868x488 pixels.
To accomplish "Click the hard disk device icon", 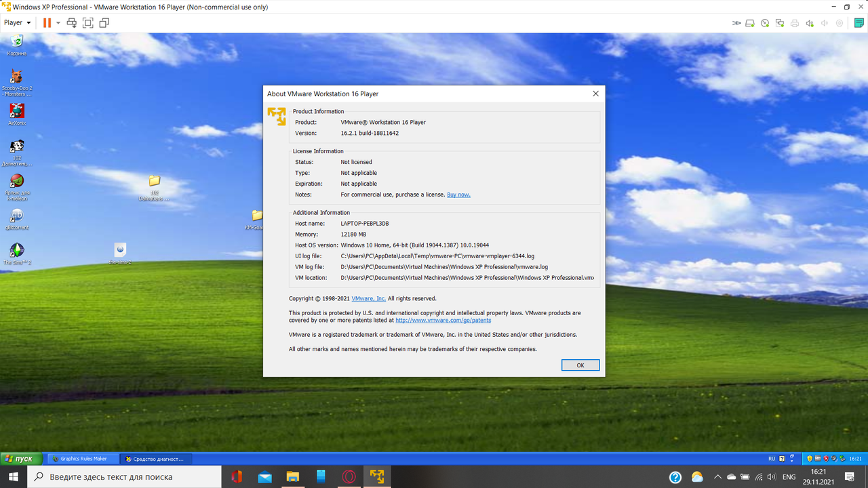I will point(750,23).
